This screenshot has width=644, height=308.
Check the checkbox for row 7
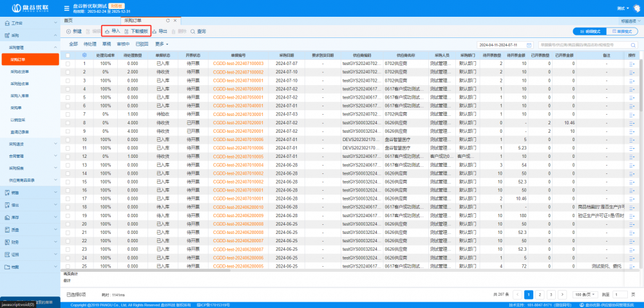tap(68, 114)
